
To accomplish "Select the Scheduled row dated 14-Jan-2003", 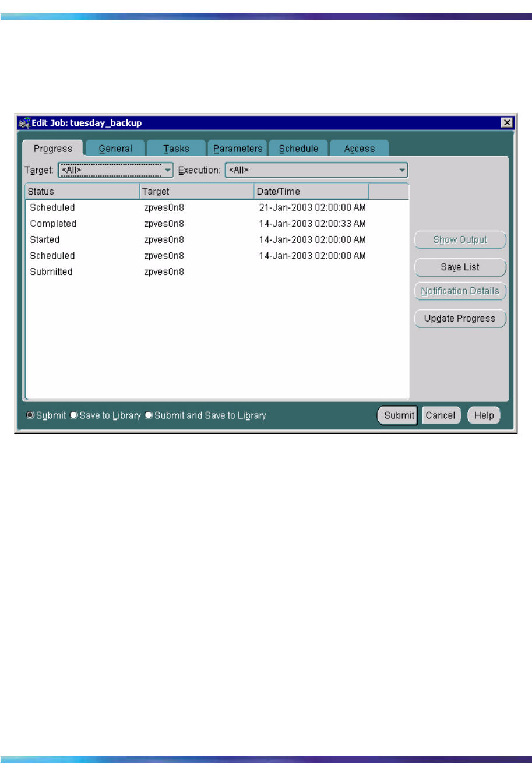I will (x=217, y=256).
